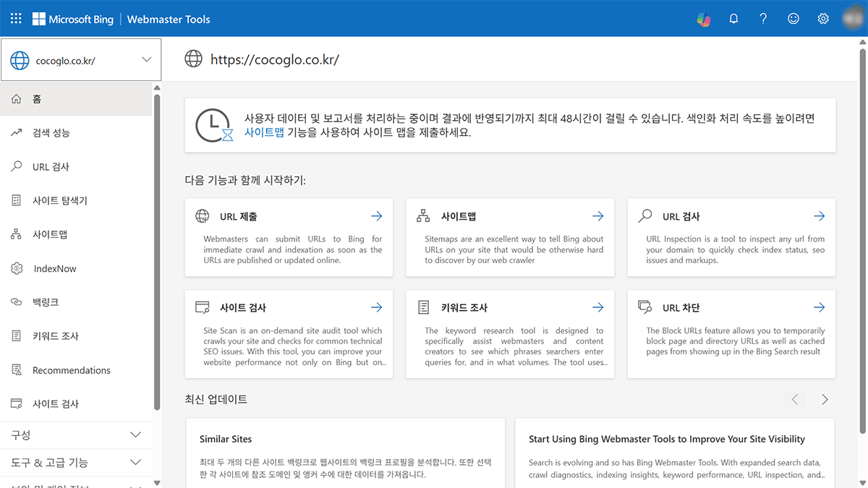The height and width of the screenshot is (488, 868).
Task: Click the document icon on 키워드 조사 card
Action: 424,307
